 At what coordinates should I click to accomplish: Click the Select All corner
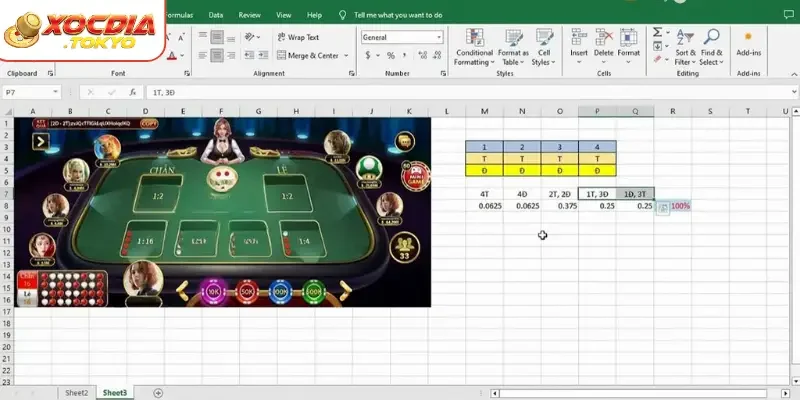pos(7,111)
